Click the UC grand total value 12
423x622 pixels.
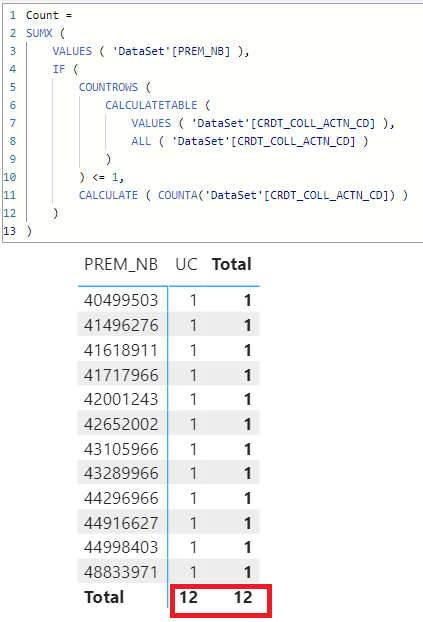pyautogui.click(x=188, y=597)
